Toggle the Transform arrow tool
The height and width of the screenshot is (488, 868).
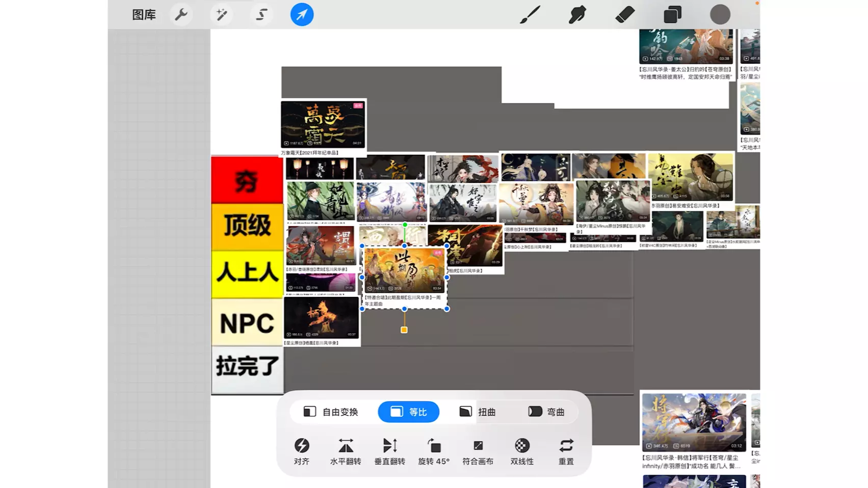(x=302, y=15)
